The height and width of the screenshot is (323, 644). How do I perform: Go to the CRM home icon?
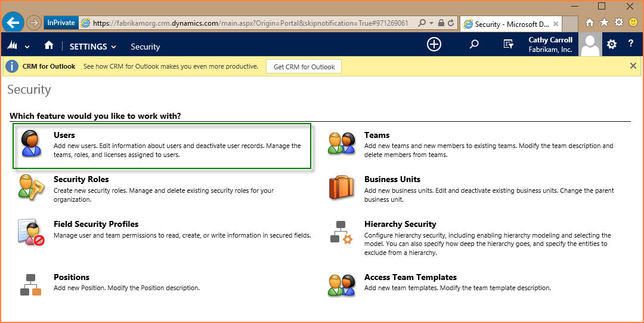[x=49, y=46]
